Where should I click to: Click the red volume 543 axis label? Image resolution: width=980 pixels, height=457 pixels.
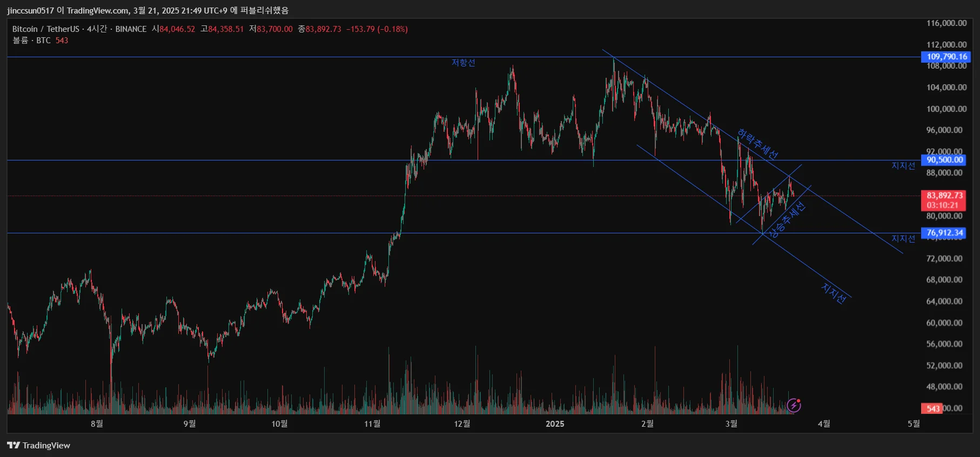[932, 408]
